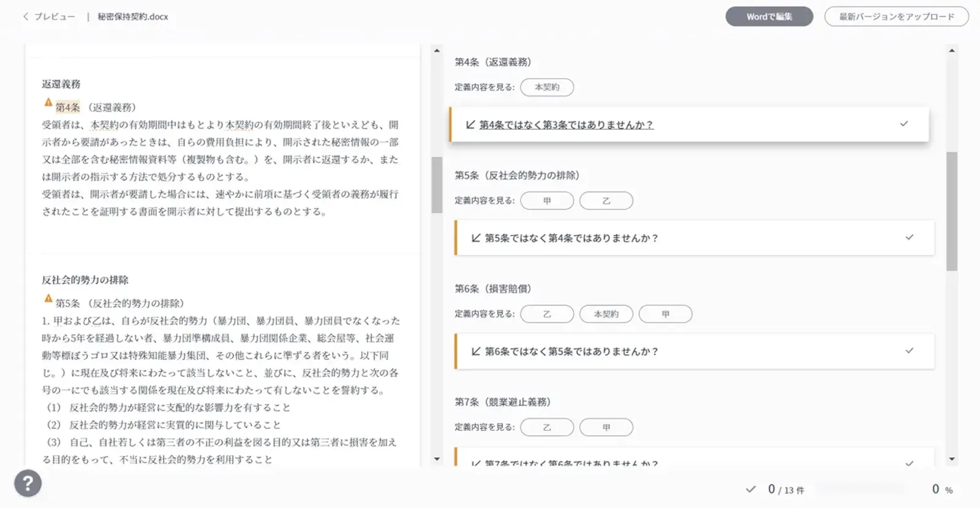The height and width of the screenshot is (508, 980).
Task: Click the back chevron next to プレビュー
Action: [26, 17]
